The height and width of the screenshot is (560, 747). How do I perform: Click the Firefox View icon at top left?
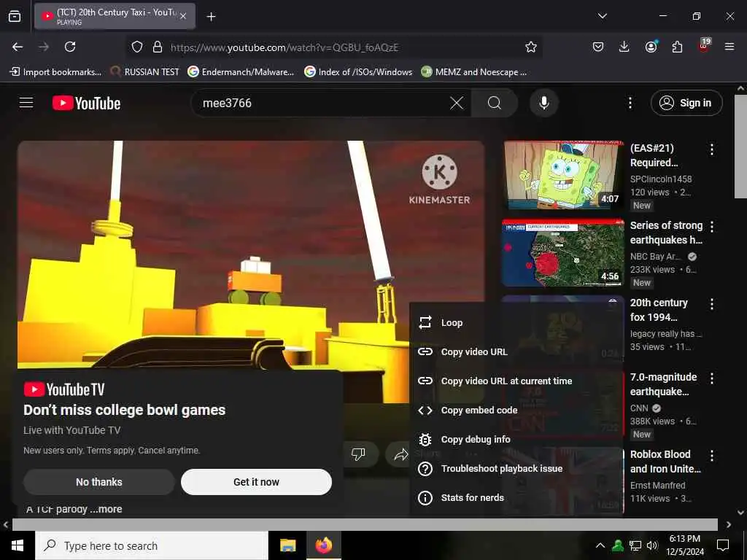click(x=15, y=17)
